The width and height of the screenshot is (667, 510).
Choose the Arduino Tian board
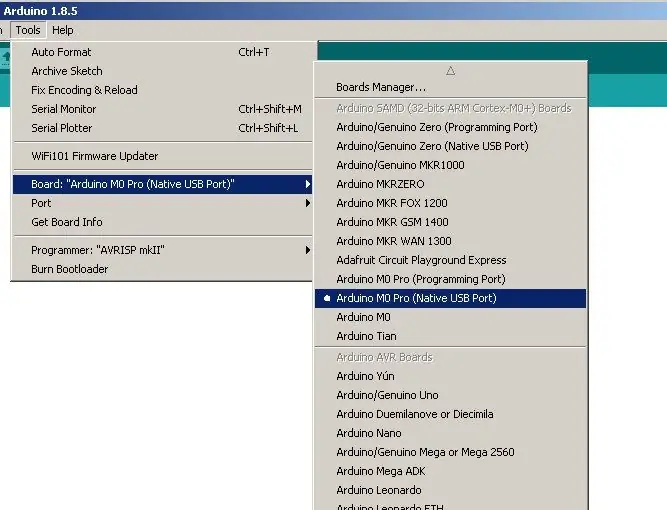[450, 336]
